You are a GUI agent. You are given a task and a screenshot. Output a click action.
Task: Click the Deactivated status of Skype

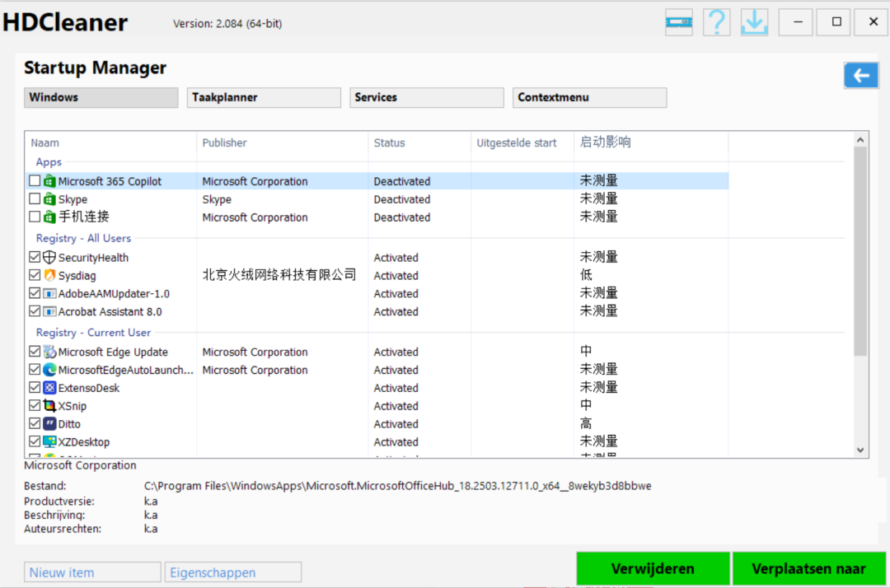pyautogui.click(x=402, y=199)
